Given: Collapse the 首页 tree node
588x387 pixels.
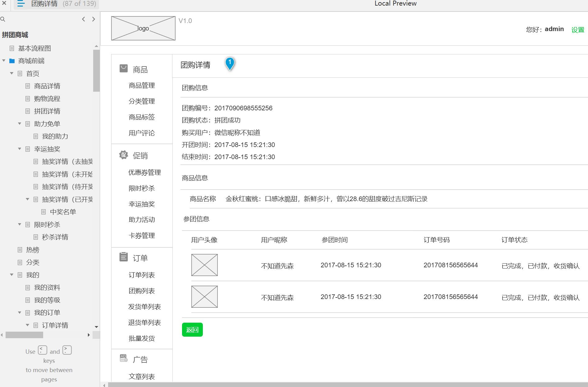Looking at the screenshot, I should 12,73.
